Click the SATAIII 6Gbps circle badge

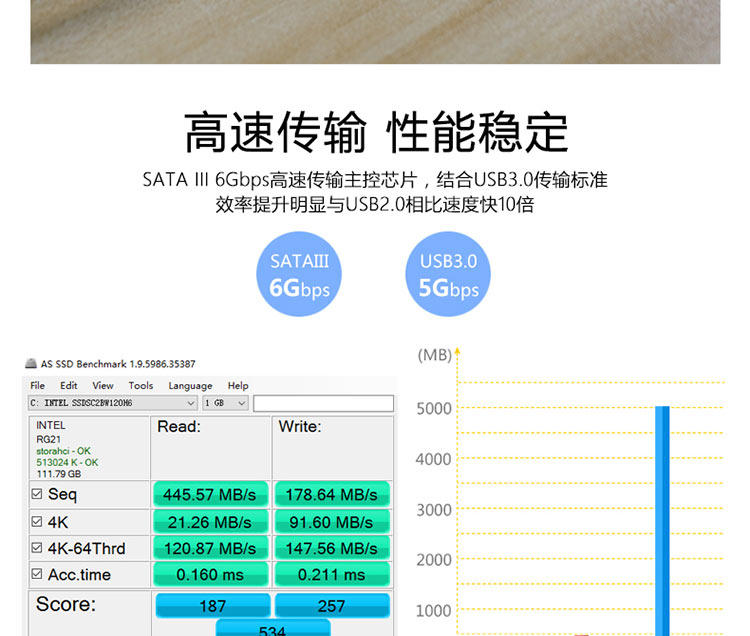tap(299, 274)
